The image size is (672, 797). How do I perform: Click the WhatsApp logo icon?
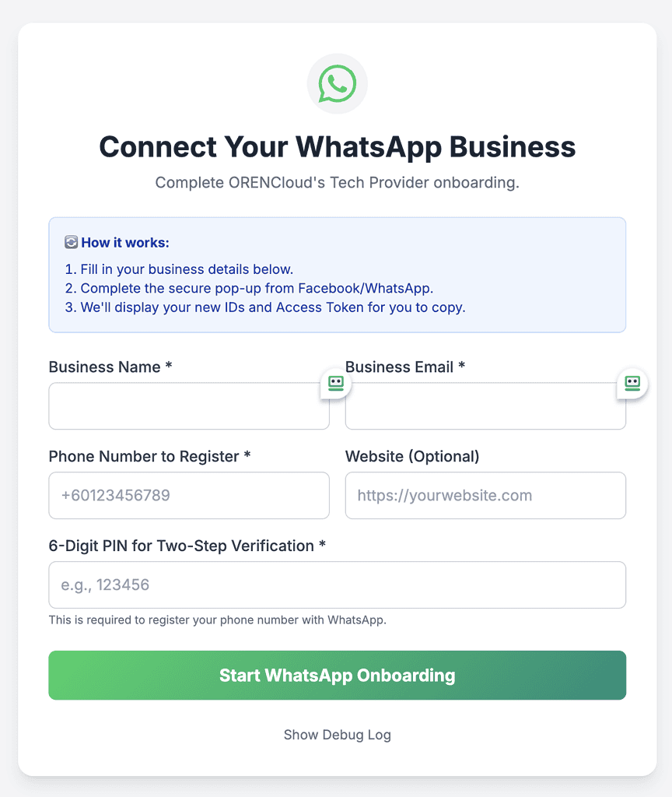pos(337,83)
